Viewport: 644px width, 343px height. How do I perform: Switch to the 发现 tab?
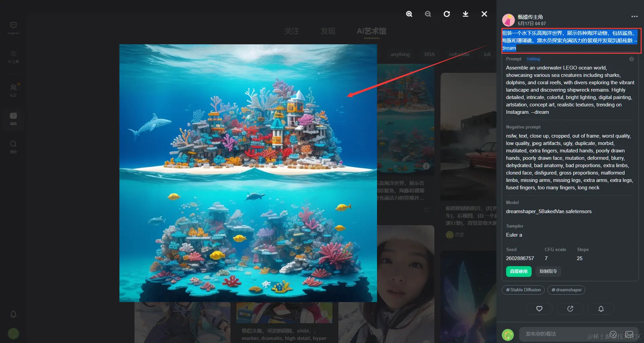[x=328, y=31]
